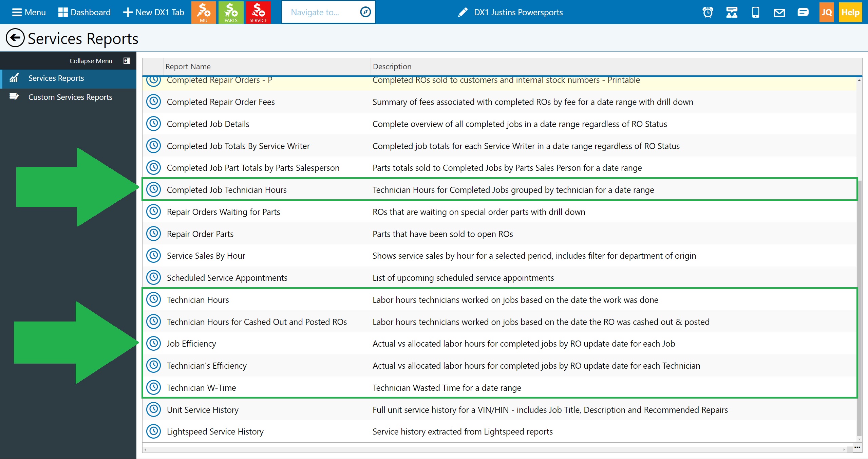Click the yellow Help button
This screenshot has width=868, height=459.
tap(850, 13)
